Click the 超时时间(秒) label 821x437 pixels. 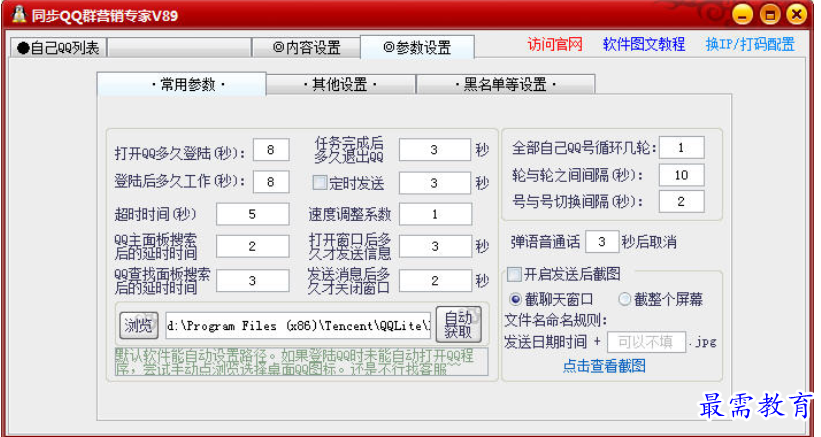(x=156, y=214)
